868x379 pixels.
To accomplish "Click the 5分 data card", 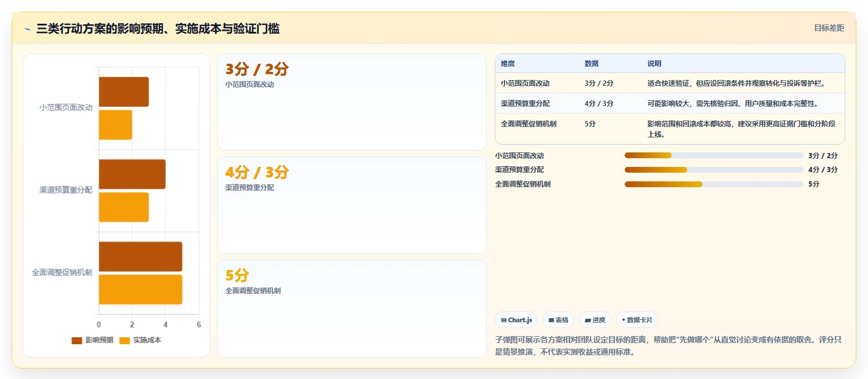I will pos(352,308).
